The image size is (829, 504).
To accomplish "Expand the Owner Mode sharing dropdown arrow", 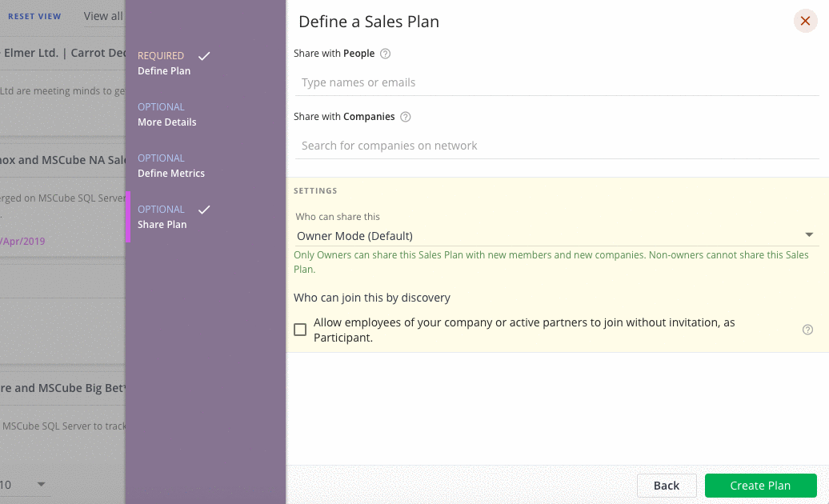I will (809, 235).
